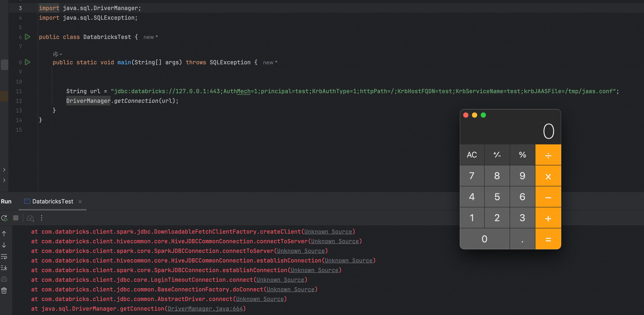Click the percent key in Calculator
The width and height of the screenshot is (644, 315).
[x=522, y=155]
